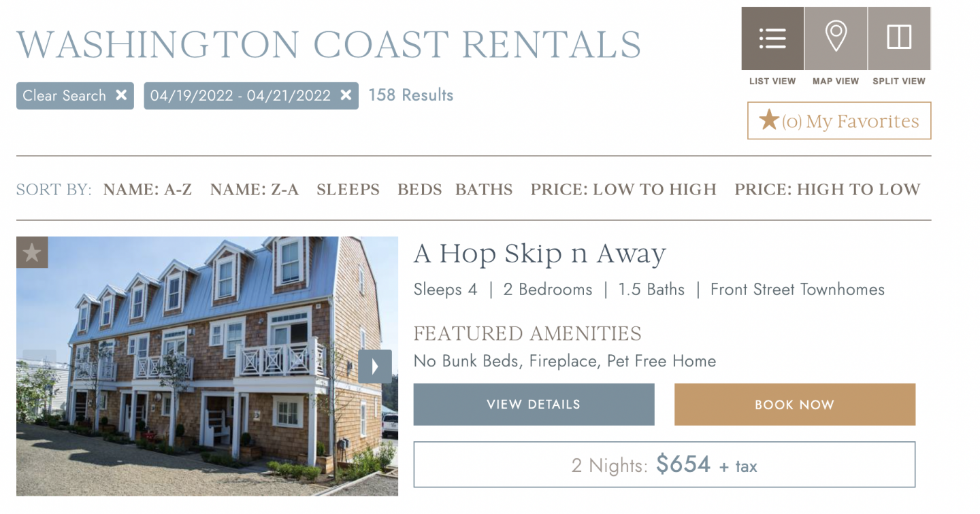Remove date range filter via X
Screen dimensions: 980x514
346,95
